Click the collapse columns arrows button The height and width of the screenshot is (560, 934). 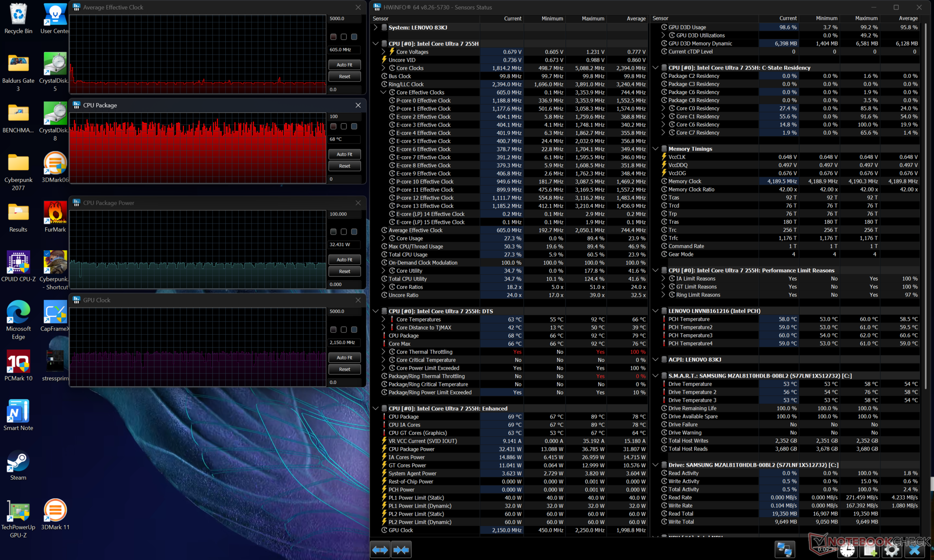(401, 550)
